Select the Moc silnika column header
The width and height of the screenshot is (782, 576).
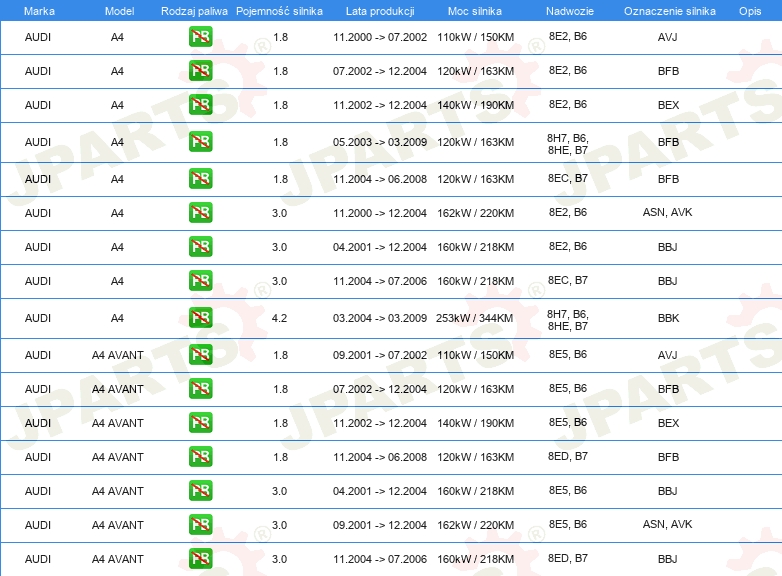(475, 11)
